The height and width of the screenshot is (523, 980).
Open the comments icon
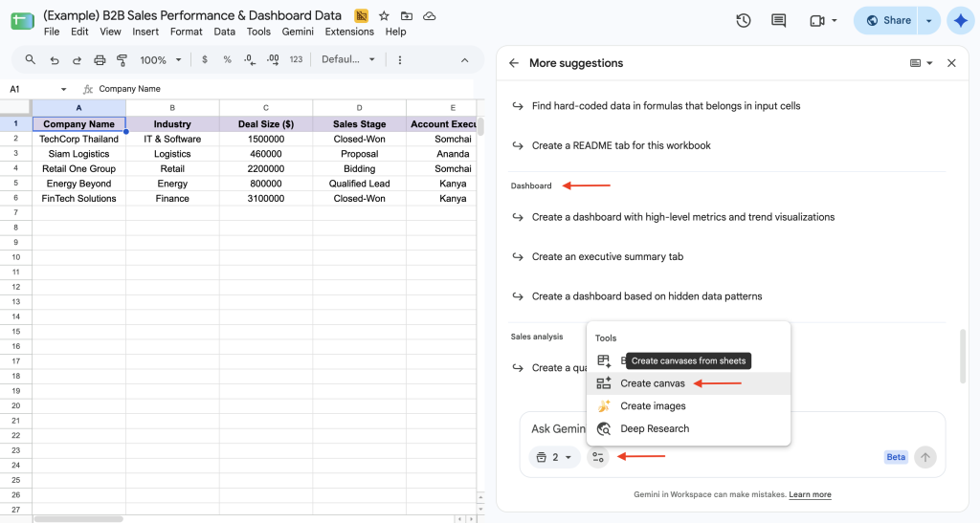779,21
